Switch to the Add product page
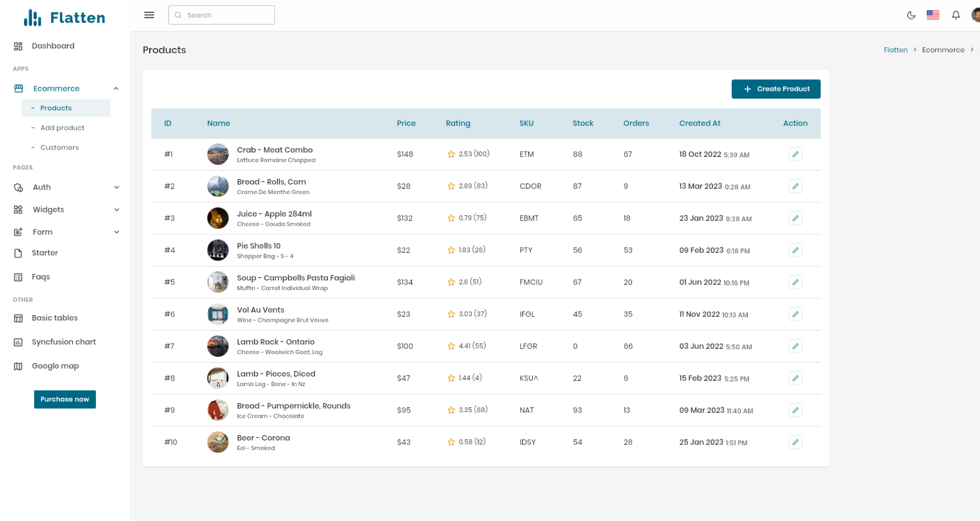Screen dimensions: 980x521 tap(62, 128)
